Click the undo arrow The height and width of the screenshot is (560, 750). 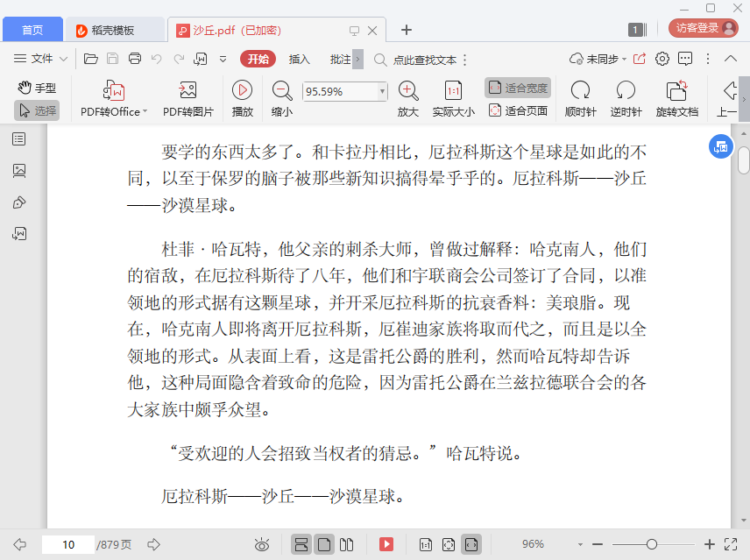pos(157,59)
